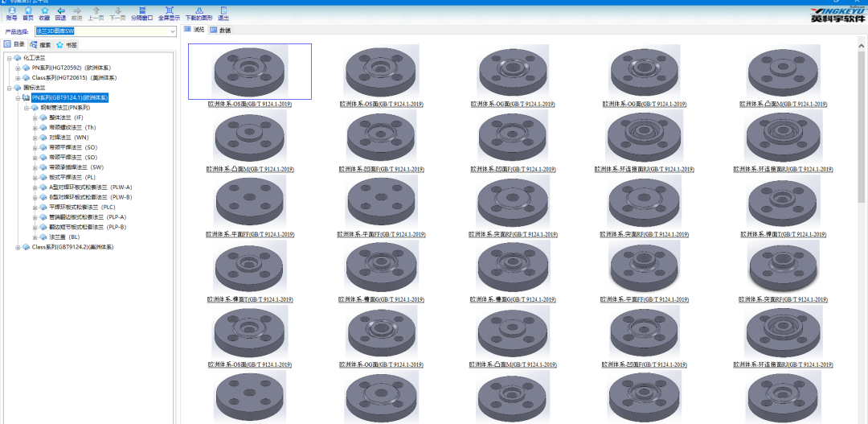
Task: Go to 首页 home page
Action: pos(28,13)
